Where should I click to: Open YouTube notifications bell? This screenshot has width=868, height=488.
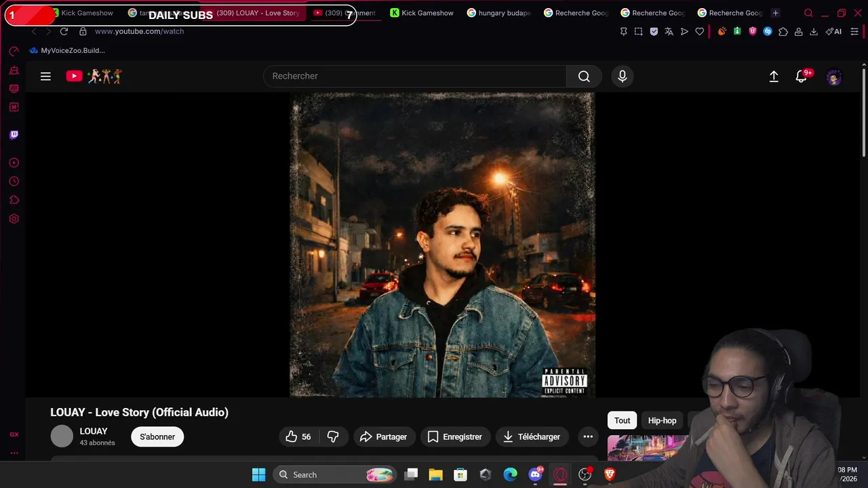click(x=802, y=77)
